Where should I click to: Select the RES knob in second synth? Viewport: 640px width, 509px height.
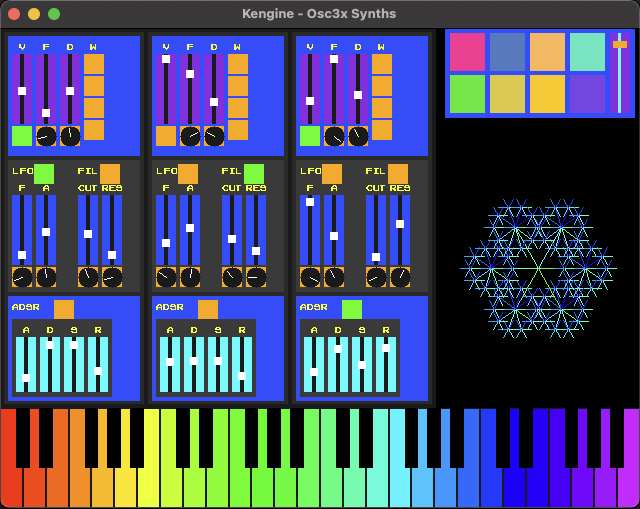(256, 277)
